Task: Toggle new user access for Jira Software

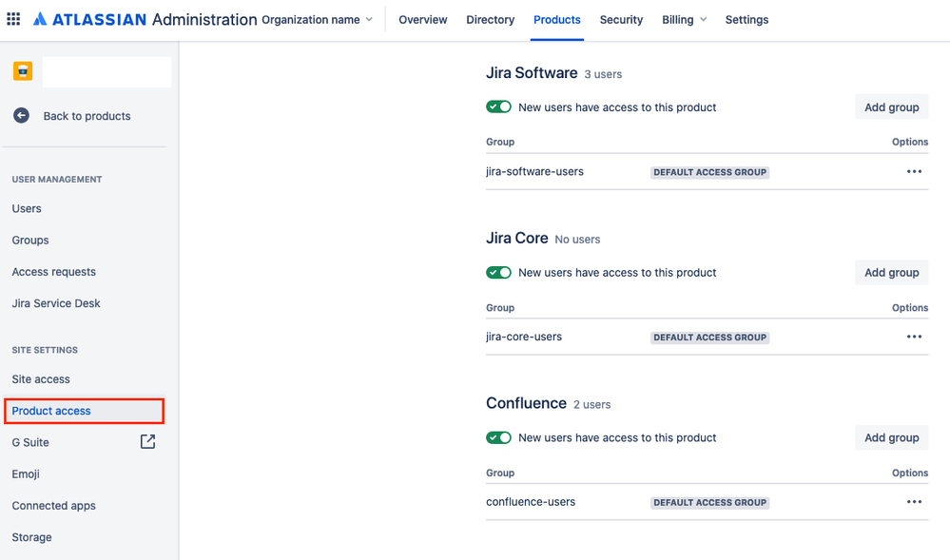Action: (x=498, y=107)
